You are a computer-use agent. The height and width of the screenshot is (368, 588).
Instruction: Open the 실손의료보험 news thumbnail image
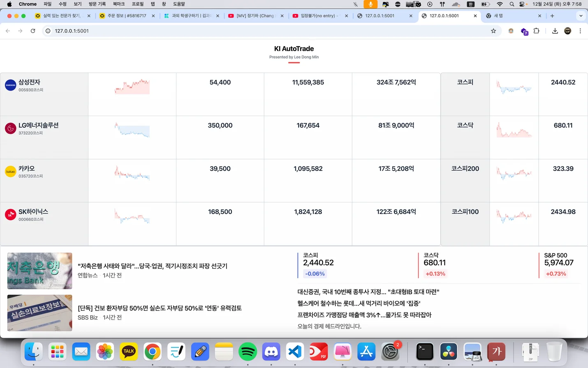[39, 313]
